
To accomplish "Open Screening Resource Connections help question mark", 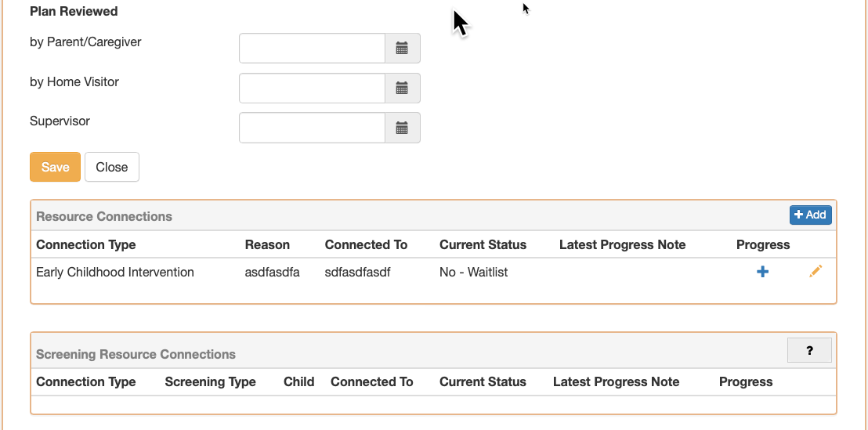I will [809, 350].
